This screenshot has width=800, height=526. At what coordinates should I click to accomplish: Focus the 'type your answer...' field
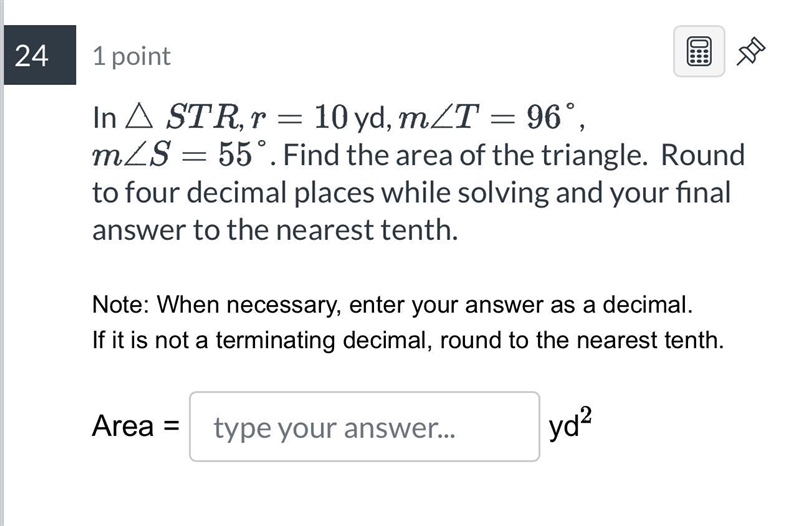click(364, 427)
